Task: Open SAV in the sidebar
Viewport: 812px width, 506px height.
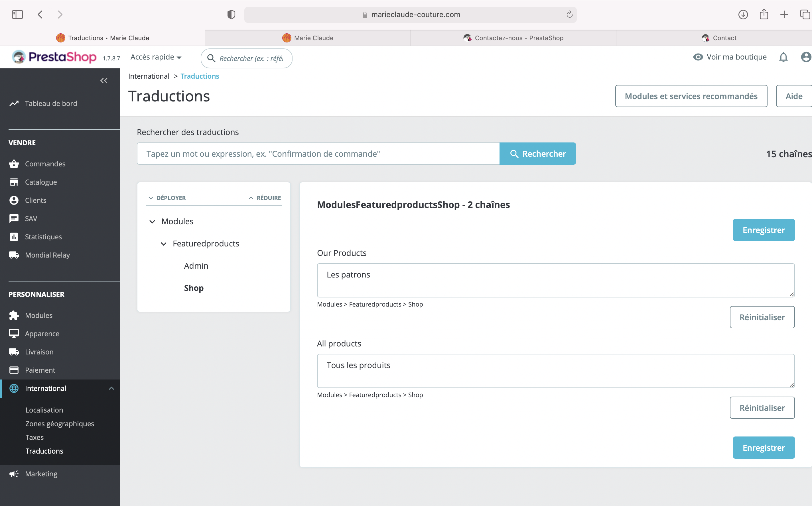Action: [x=31, y=219]
